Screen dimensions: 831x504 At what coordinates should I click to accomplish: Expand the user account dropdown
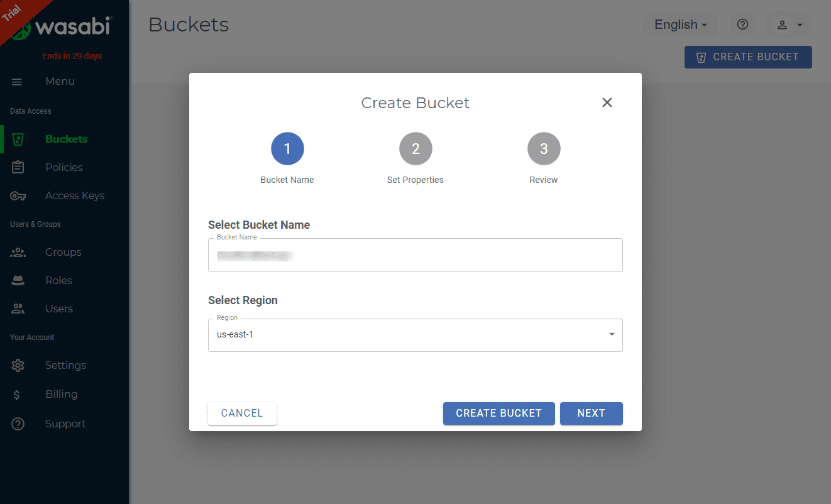(x=789, y=25)
